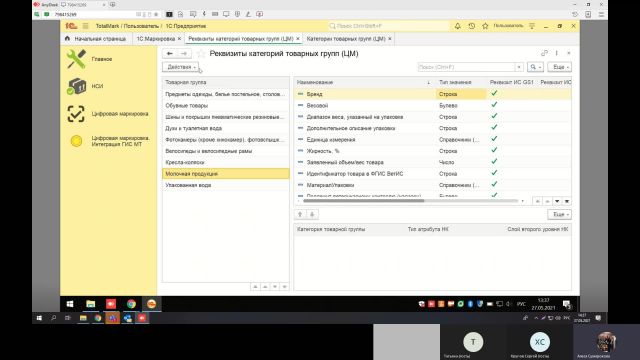Close Категории товарных групп (ЦМ) tab

(390, 39)
